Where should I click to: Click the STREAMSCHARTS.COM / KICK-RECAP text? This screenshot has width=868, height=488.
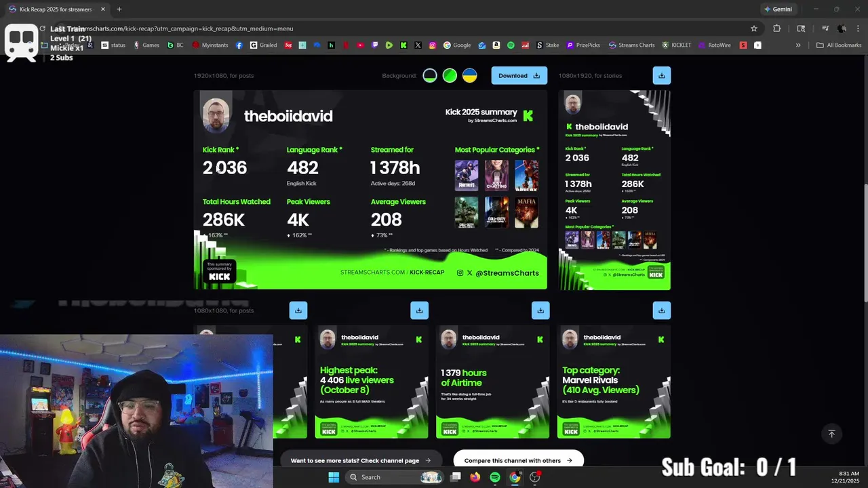point(392,272)
